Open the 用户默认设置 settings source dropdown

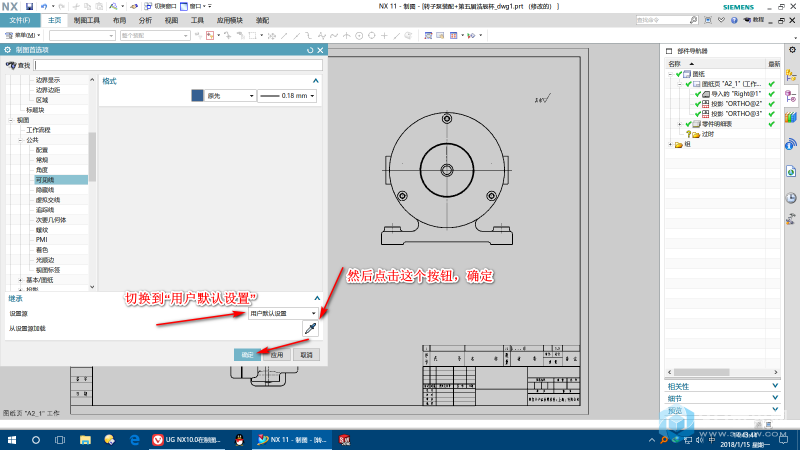(283, 313)
